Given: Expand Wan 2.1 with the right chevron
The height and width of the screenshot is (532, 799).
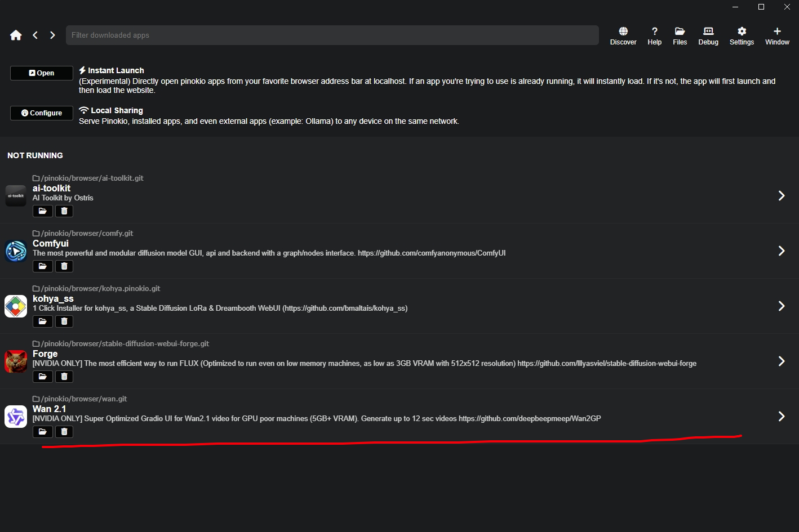Looking at the screenshot, I should [x=782, y=417].
